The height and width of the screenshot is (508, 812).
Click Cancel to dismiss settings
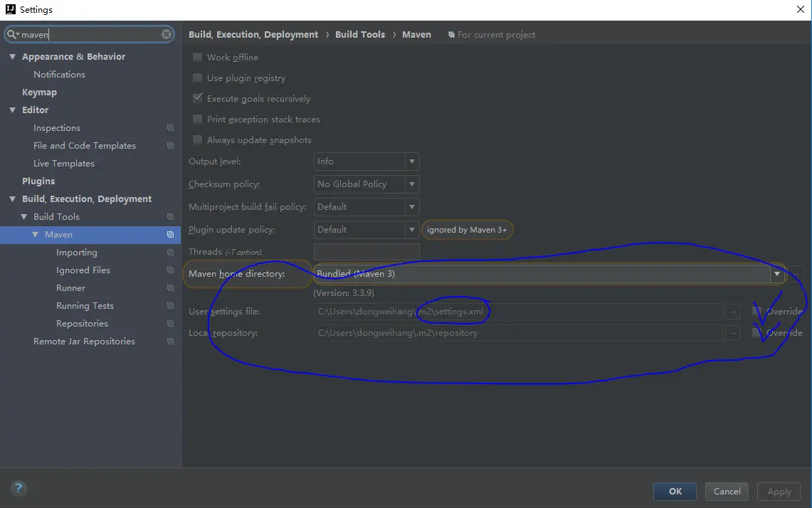click(x=727, y=492)
